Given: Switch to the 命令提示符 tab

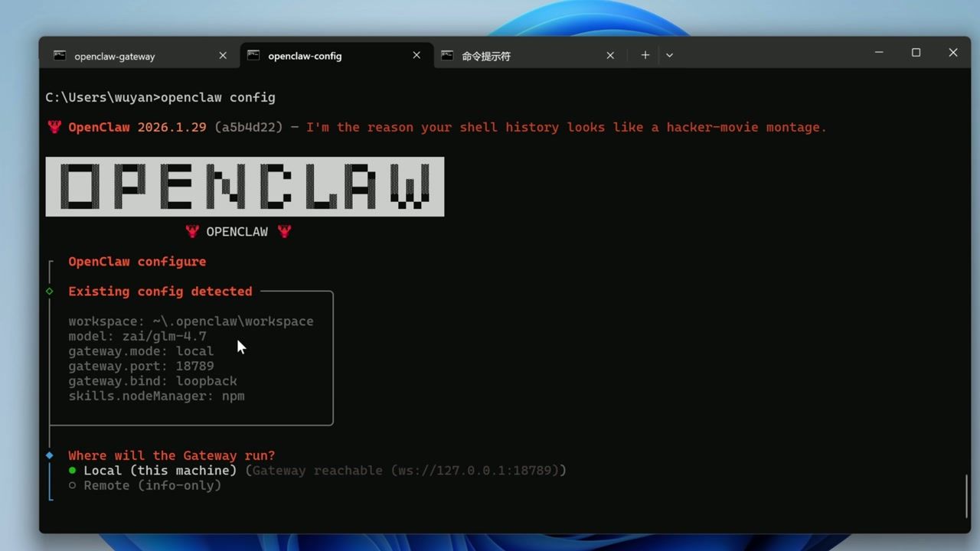Looking at the screenshot, I should pyautogui.click(x=485, y=55).
